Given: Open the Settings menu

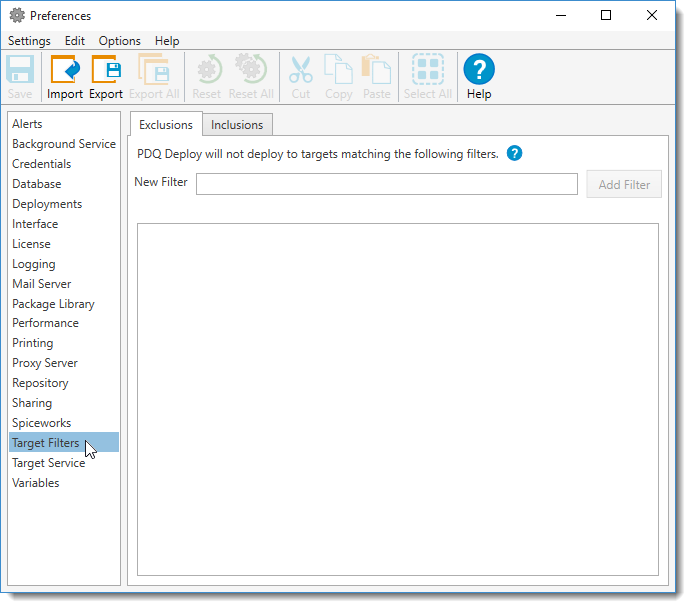Looking at the screenshot, I should 29,41.
